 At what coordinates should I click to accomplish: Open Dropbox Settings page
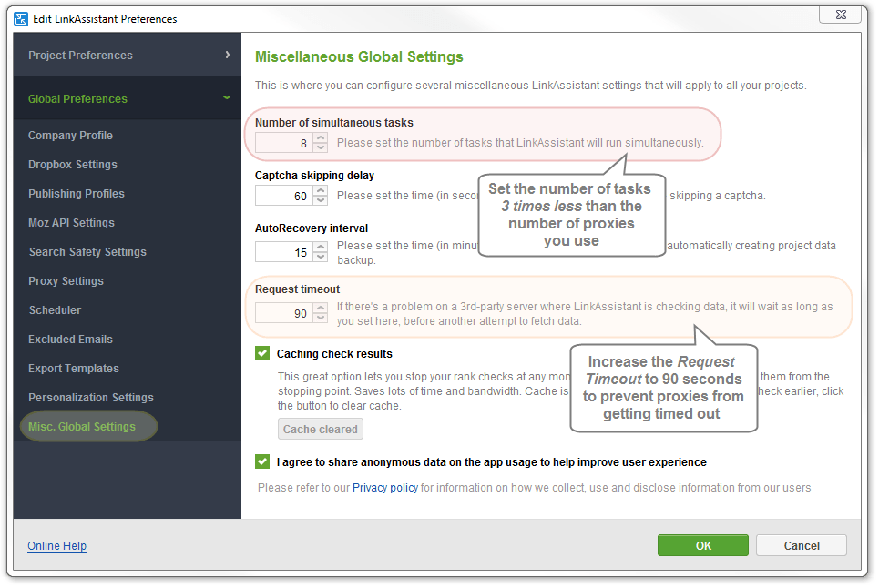coord(73,165)
